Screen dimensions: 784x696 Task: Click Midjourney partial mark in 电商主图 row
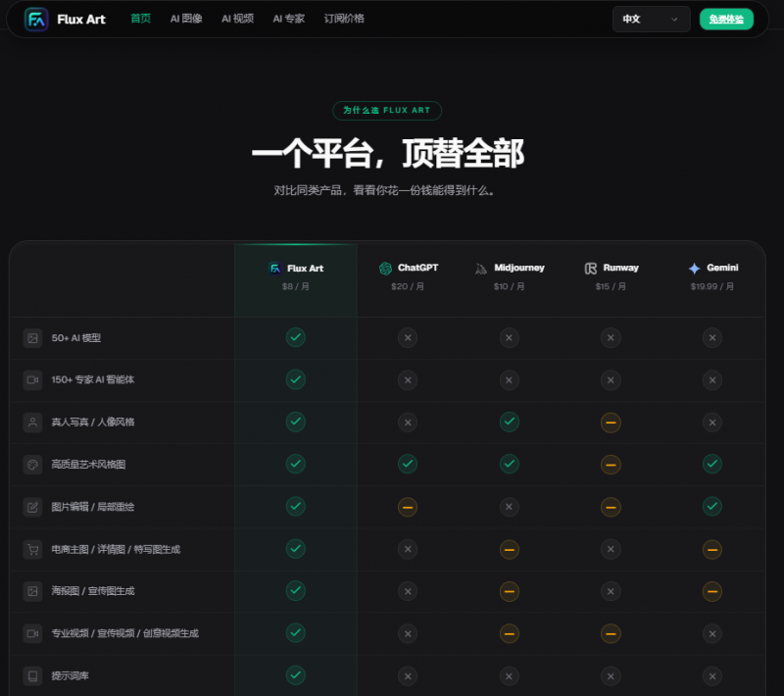pyautogui.click(x=509, y=550)
